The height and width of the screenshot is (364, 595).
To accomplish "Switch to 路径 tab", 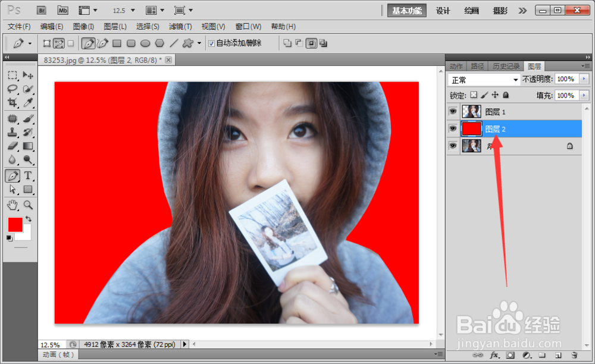I will [x=477, y=67].
